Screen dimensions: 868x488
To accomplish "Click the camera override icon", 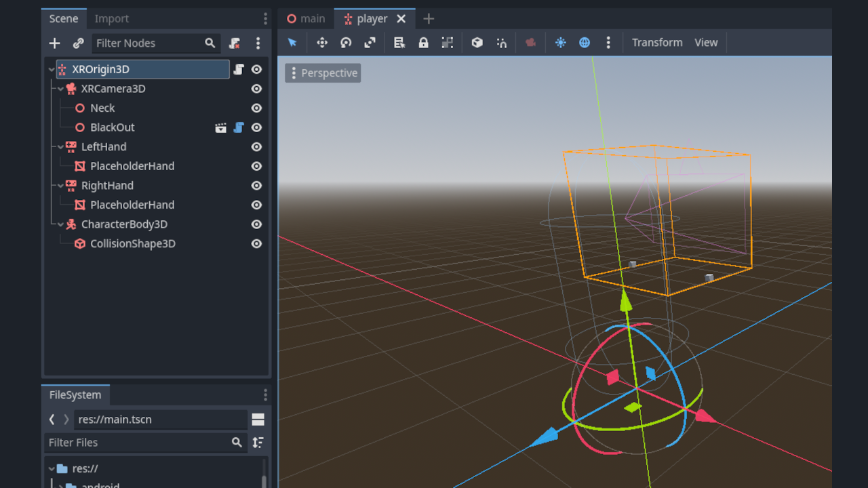I will point(531,43).
